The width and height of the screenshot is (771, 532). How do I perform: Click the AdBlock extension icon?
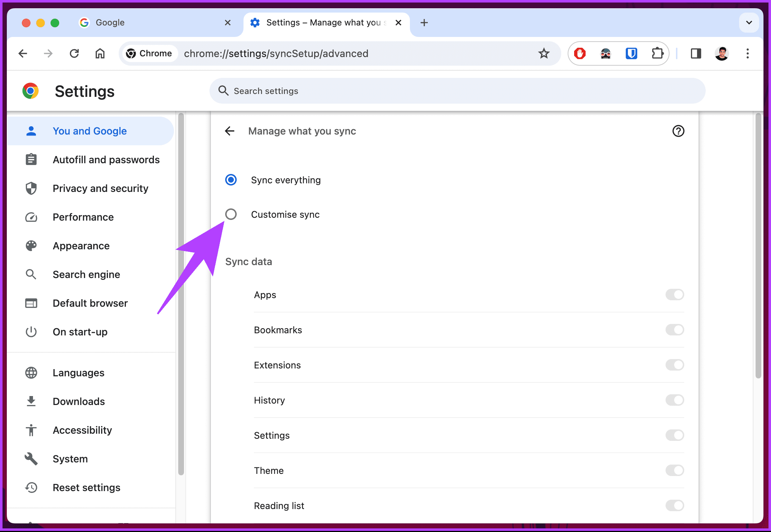580,53
